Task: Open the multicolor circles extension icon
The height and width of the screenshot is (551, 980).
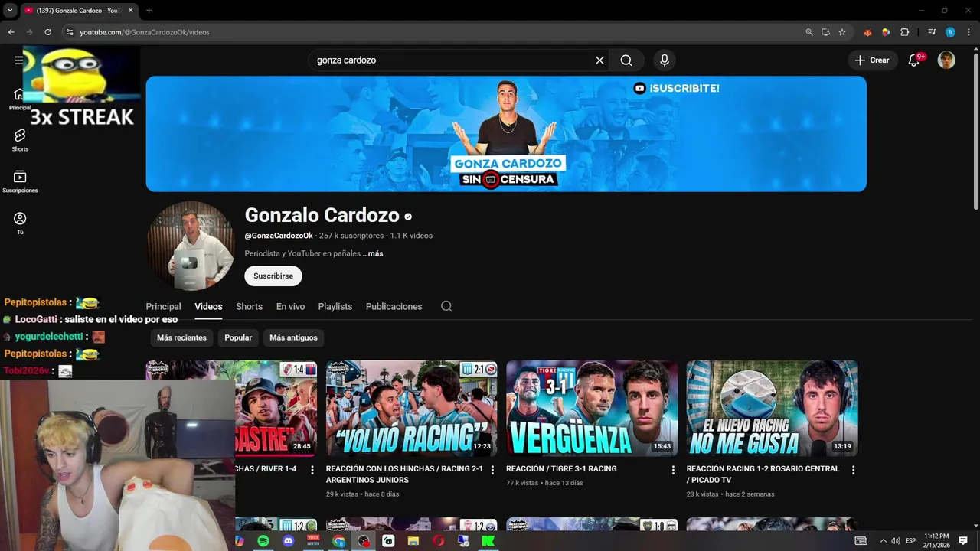Action: pos(886,32)
